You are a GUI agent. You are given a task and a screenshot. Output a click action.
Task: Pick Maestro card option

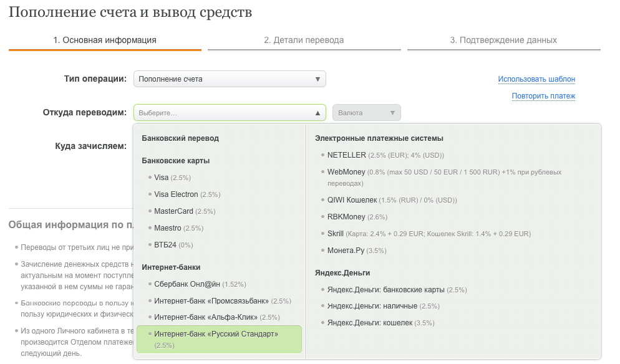click(168, 228)
